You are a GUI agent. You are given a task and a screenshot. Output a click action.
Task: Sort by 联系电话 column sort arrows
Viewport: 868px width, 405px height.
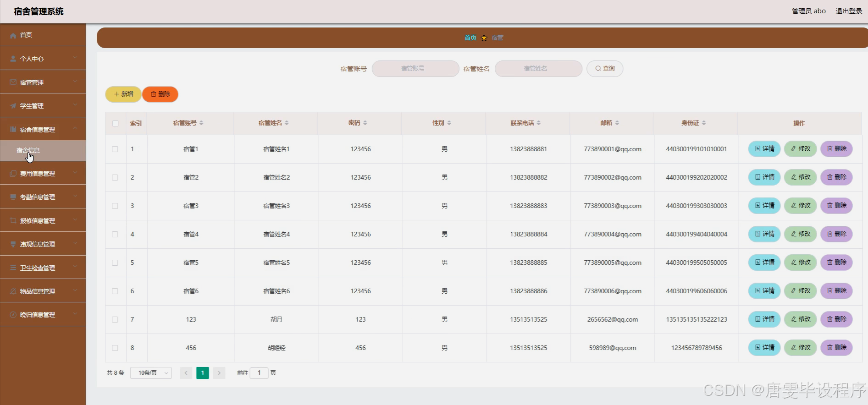[539, 123]
